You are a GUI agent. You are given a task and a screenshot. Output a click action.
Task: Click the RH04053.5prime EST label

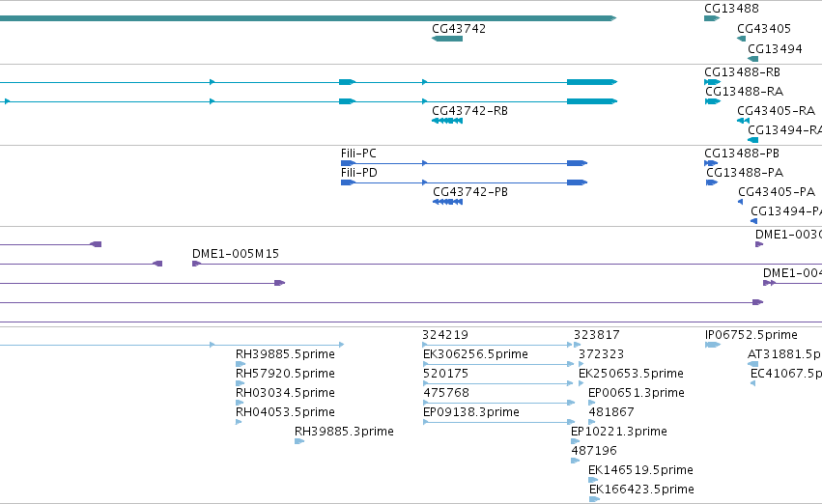point(285,412)
